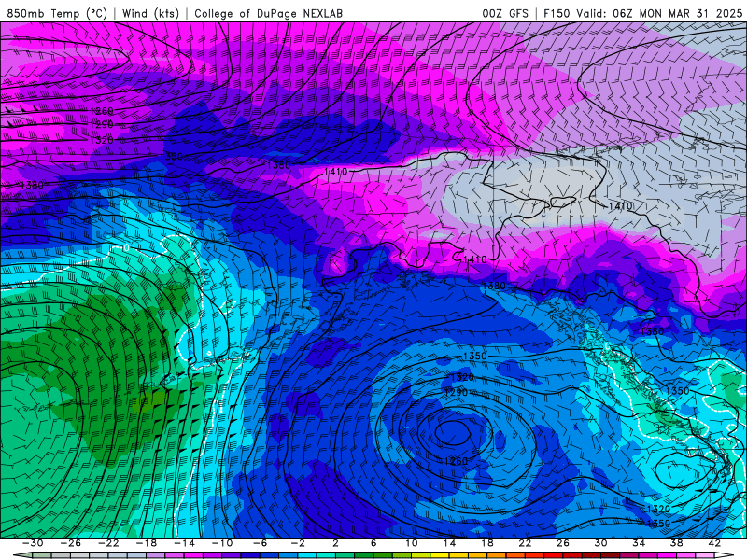Click the "F150" forecast hour text
Image resolution: width=747 pixels, height=560 pixels.
click(x=557, y=13)
